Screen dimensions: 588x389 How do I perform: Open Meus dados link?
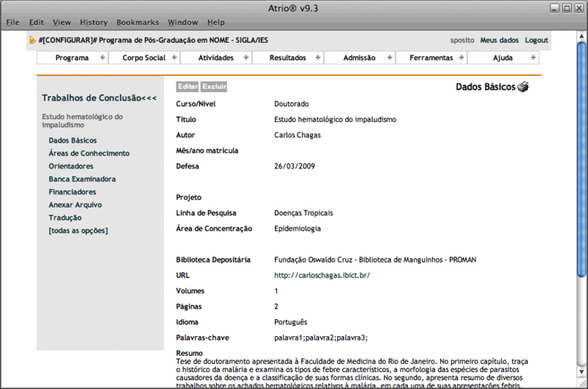point(499,40)
